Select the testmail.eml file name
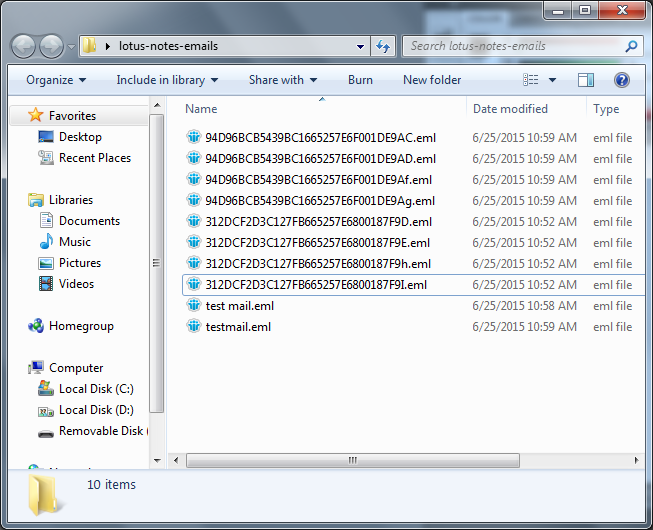This screenshot has height=530, width=653. tap(238, 327)
